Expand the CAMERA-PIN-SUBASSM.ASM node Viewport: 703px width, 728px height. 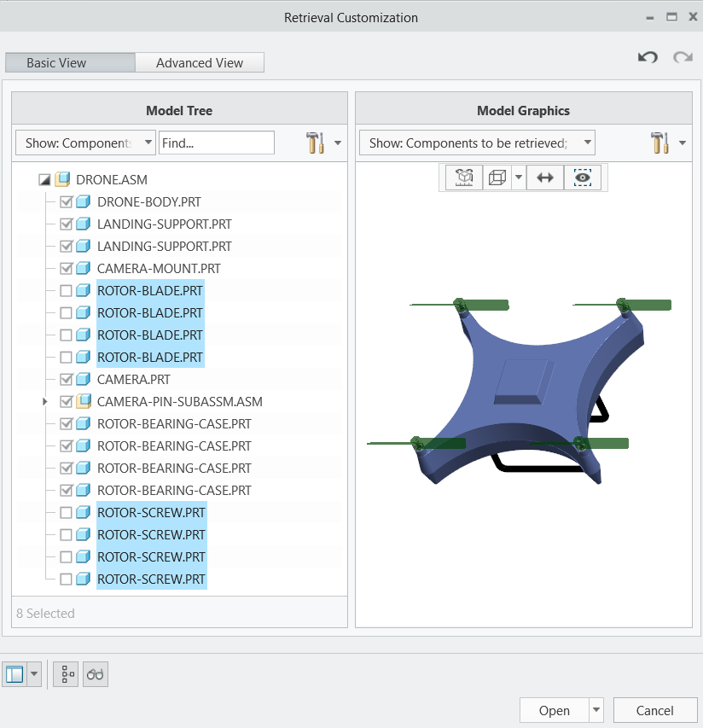click(x=44, y=401)
